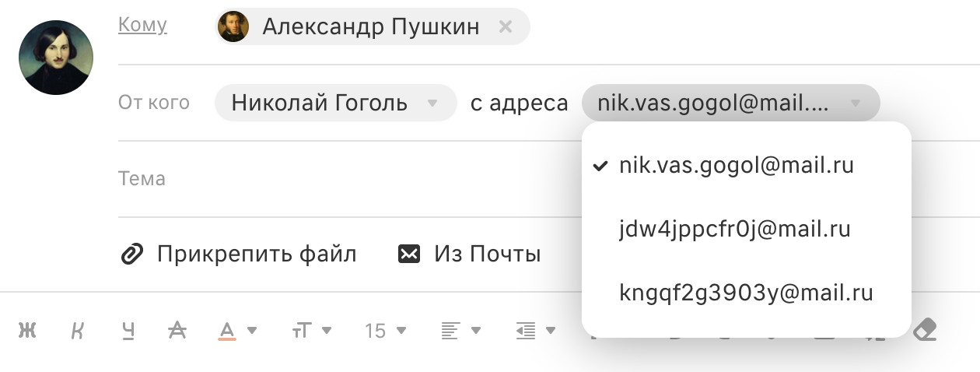Toggle bold formatting (Ж) icon
The height and width of the screenshot is (372, 980).
(x=27, y=331)
